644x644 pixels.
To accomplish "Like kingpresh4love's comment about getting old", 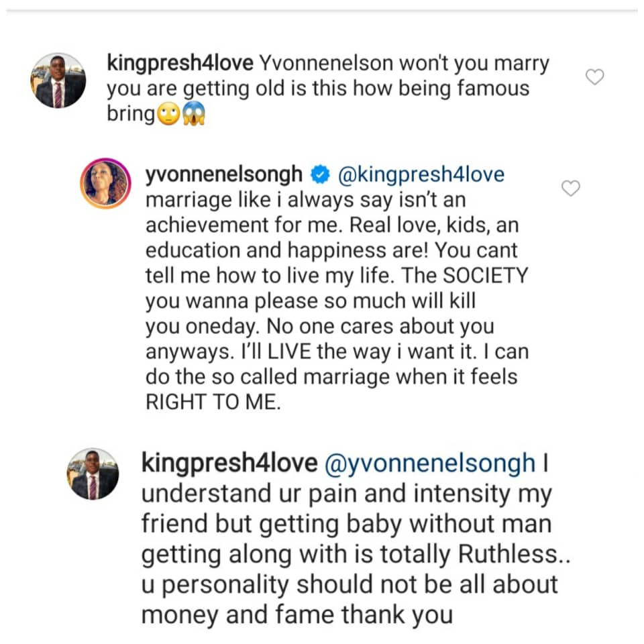I will pos(594,77).
